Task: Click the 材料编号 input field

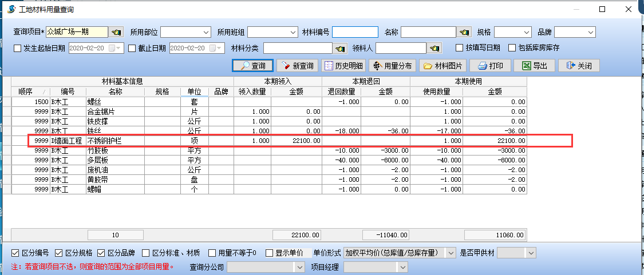Action: pos(355,32)
